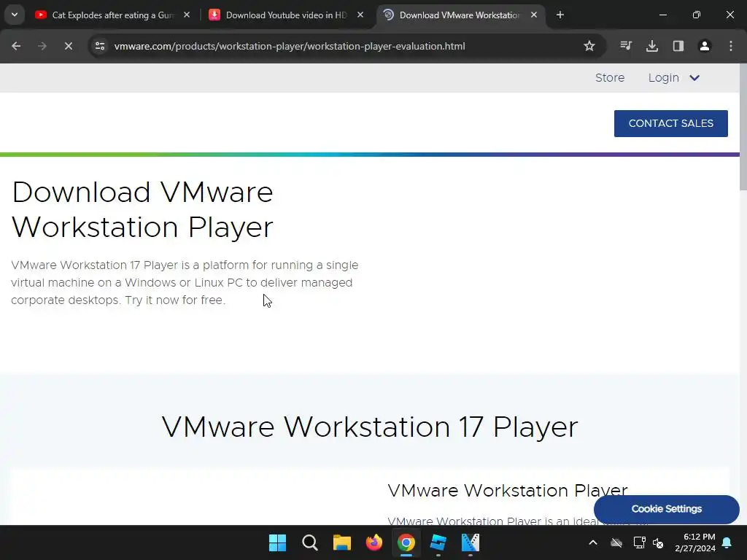
Task: Click the CONTACT SALES button
Action: tap(671, 123)
